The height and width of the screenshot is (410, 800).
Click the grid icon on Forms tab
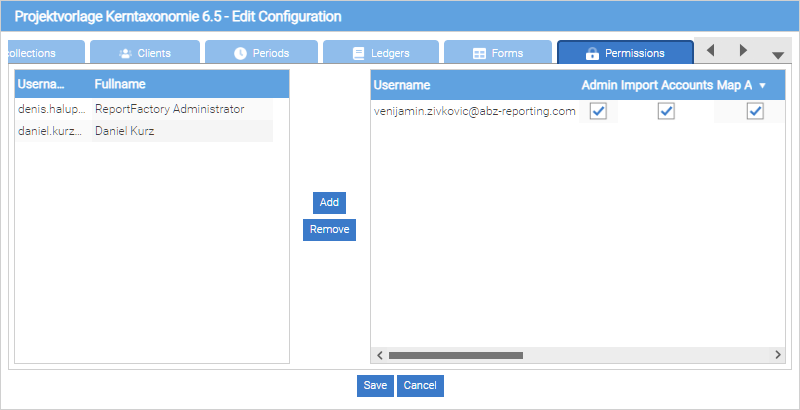coord(479,53)
